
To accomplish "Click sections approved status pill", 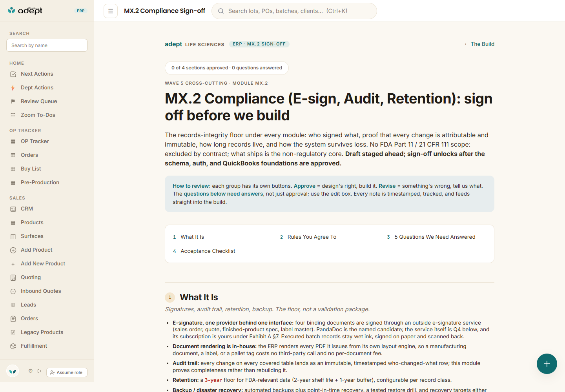I will [227, 68].
